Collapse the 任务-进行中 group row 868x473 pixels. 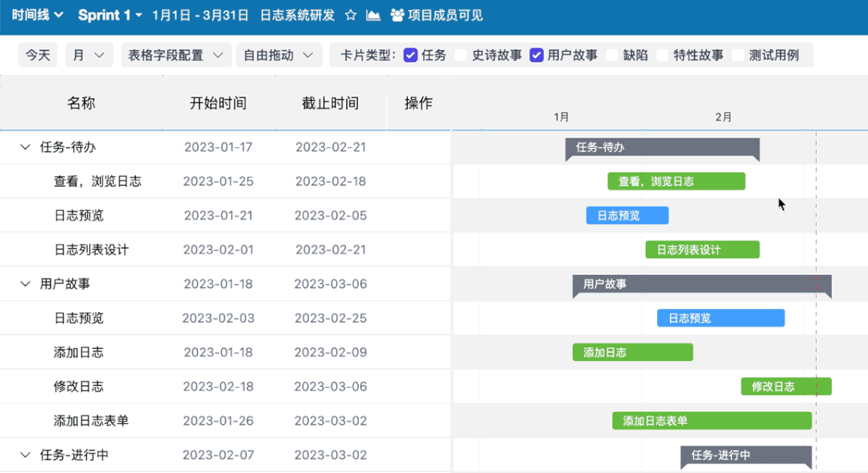pos(25,454)
